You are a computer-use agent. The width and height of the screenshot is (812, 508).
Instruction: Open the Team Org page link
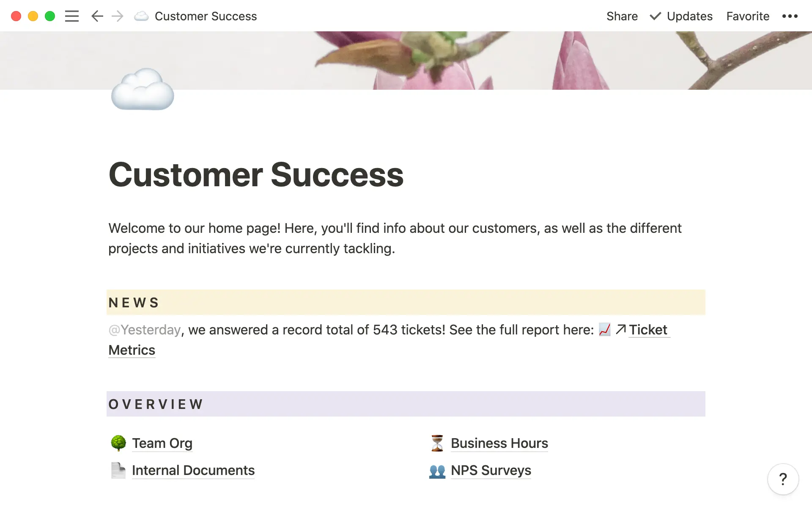click(x=162, y=443)
